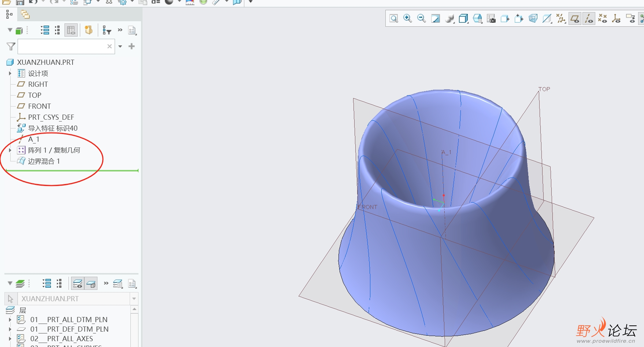The image size is (644, 347).
Task: Open the layer table options icon
Action: pyautogui.click(x=118, y=283)
